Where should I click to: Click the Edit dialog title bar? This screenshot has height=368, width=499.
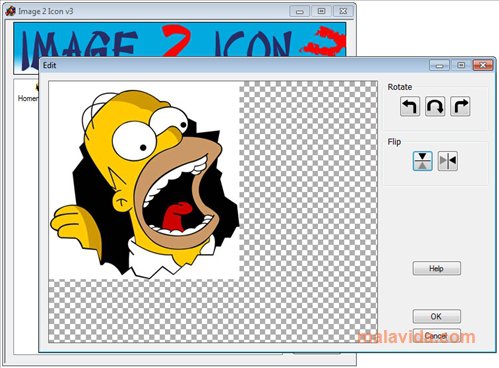(x=233, y=65)
